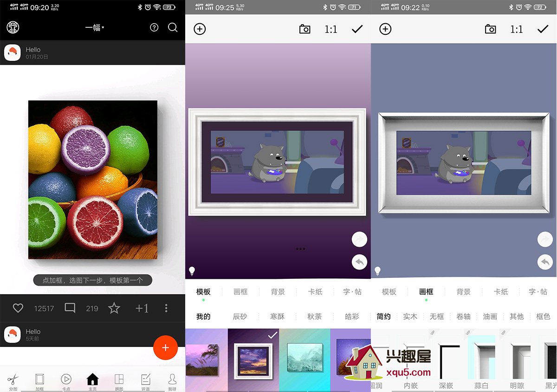Choose the 其他 frame style category
Viewport: 557px width, 392px height.
tap(517, 316)
